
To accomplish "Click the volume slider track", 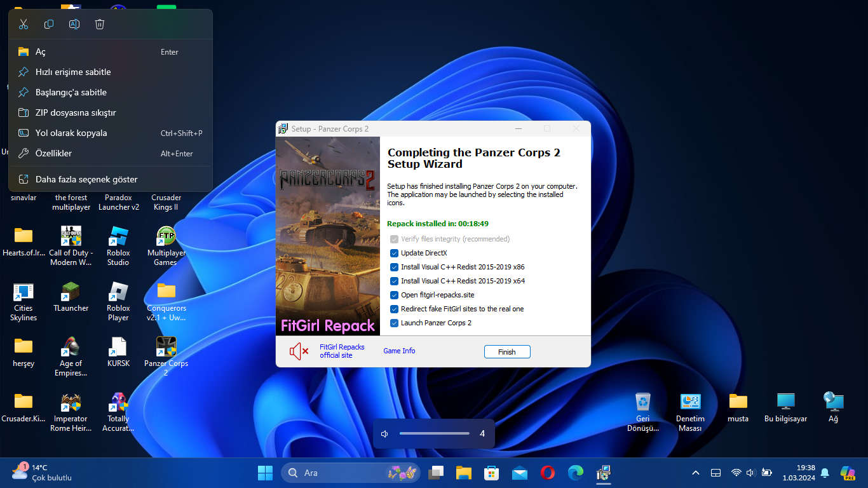I will click(x=434, y=433).
